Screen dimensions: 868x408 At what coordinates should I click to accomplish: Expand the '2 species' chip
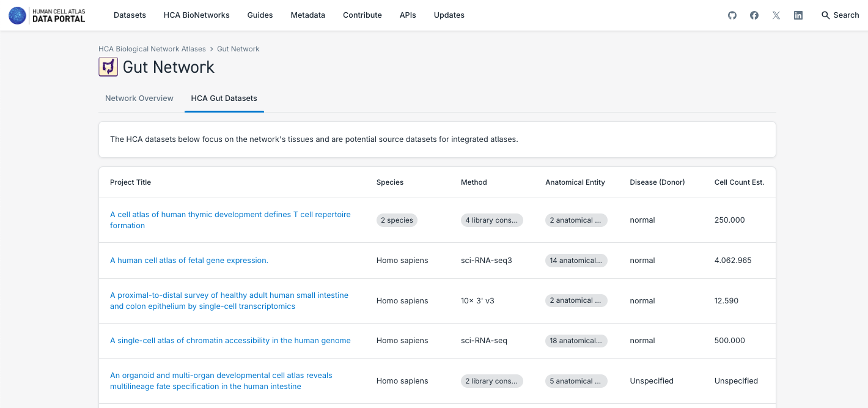click(x=397, y=220)
